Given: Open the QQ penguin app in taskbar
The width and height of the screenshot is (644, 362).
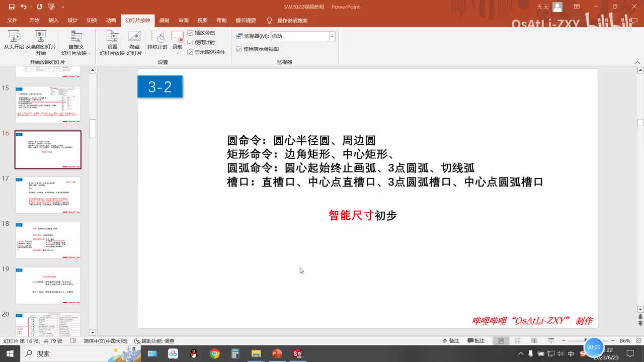Looking at the screenshot, I should pos(194,353).
